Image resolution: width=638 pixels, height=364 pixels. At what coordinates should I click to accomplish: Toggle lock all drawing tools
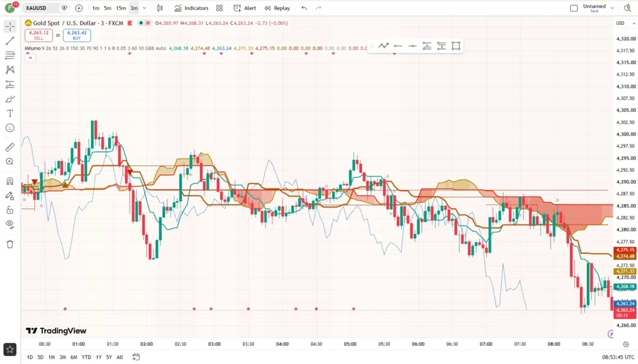[10, 210]
